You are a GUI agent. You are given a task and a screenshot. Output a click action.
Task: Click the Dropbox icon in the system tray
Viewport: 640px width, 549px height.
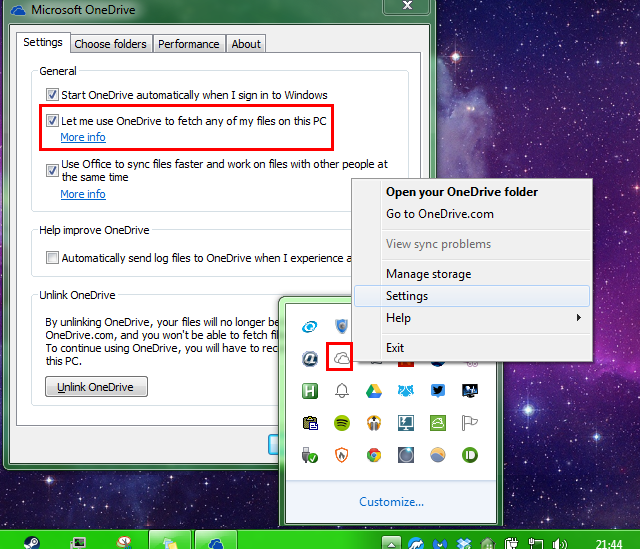pos(464,543)
